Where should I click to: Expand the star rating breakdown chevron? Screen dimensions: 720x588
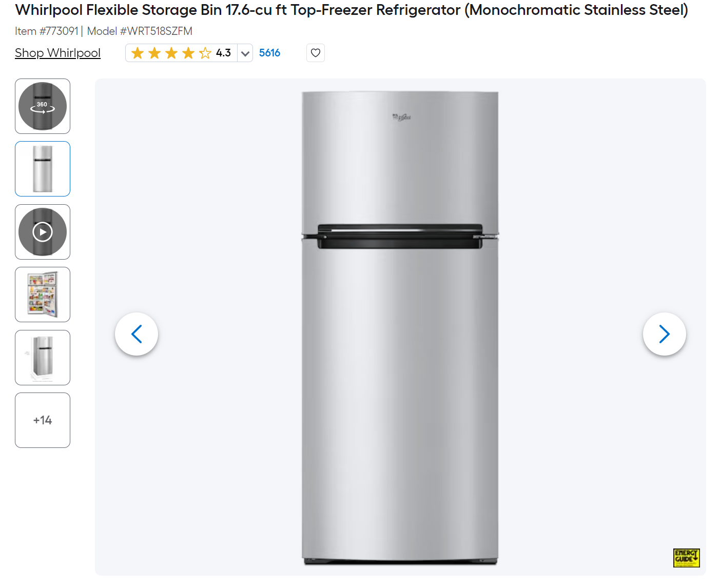point(245,53)
